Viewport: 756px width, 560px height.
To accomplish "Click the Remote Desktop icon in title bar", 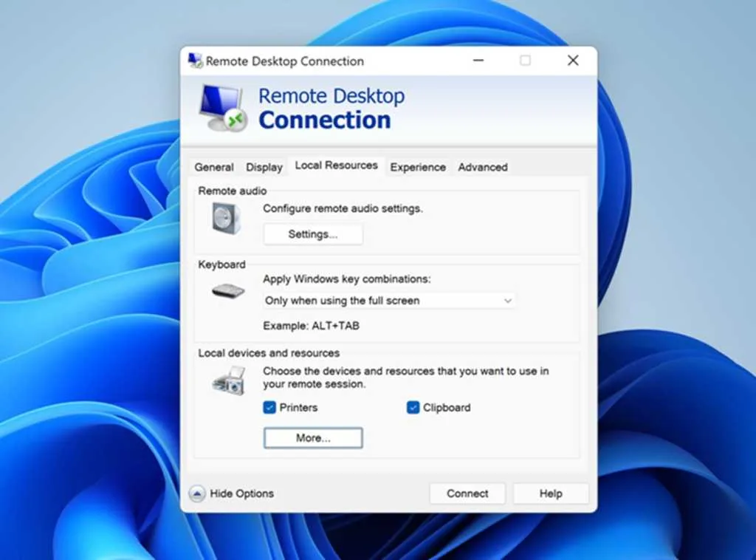I will [195, 61].
